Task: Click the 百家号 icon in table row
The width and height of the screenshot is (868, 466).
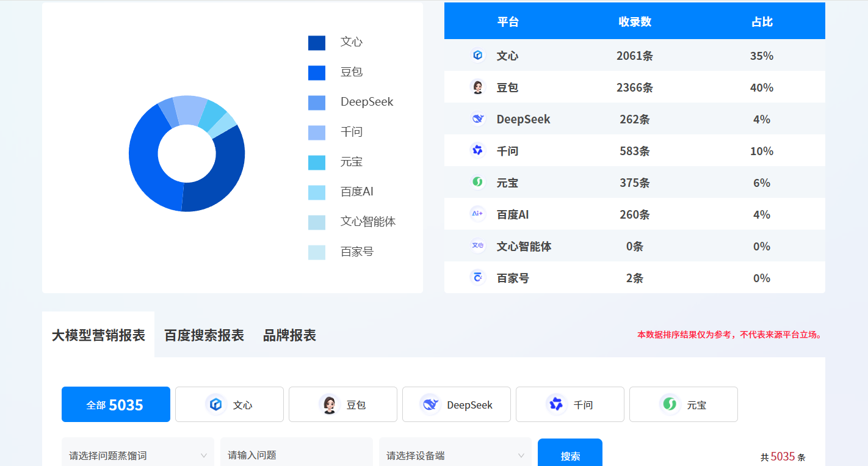Action: 477,278
